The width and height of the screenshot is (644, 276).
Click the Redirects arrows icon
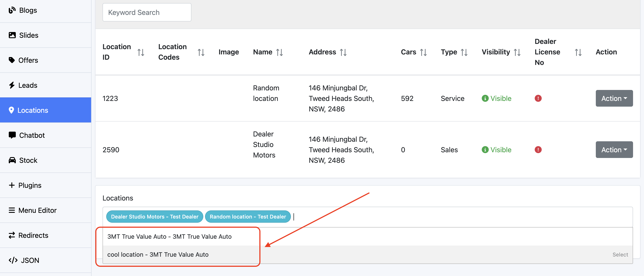11,235
